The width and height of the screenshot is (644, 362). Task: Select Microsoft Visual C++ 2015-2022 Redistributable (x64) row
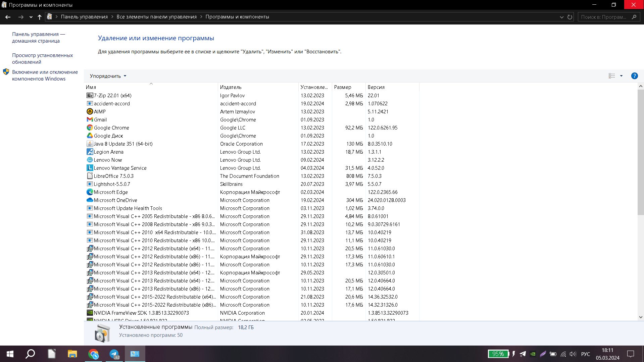coord(251,297)
